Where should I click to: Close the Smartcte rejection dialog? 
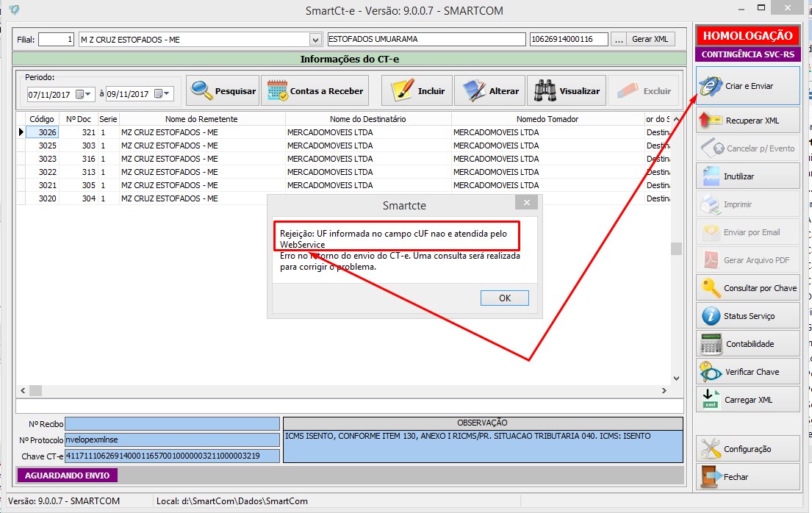526,203
